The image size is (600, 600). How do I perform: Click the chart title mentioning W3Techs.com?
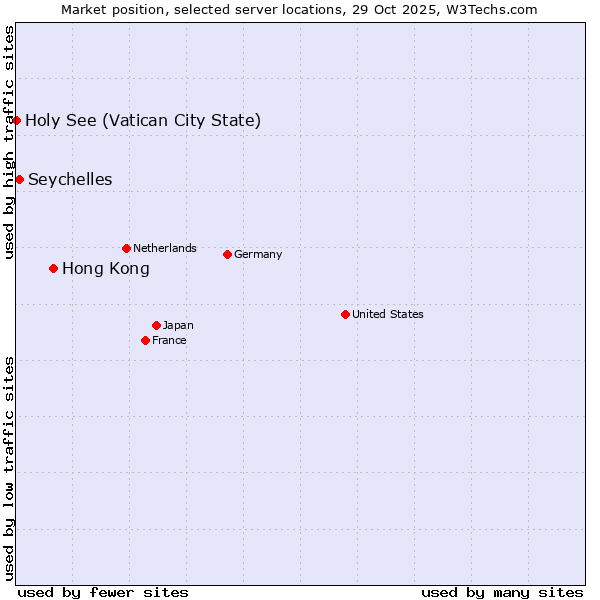coord(300,10)
